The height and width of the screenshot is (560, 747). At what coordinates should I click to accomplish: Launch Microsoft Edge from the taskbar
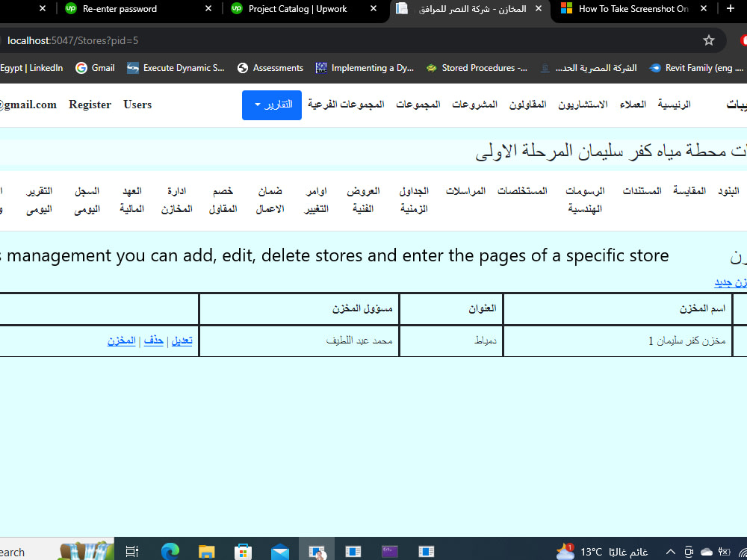pos(170,551)
